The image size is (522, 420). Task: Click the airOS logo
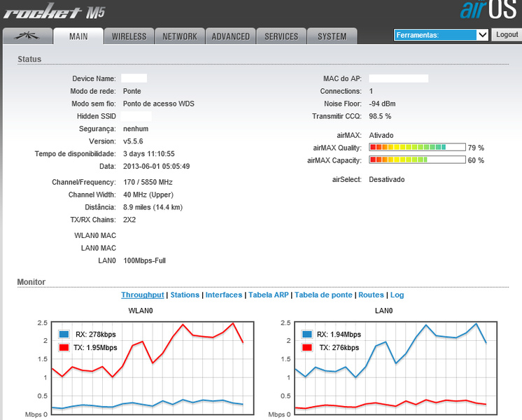488,9
